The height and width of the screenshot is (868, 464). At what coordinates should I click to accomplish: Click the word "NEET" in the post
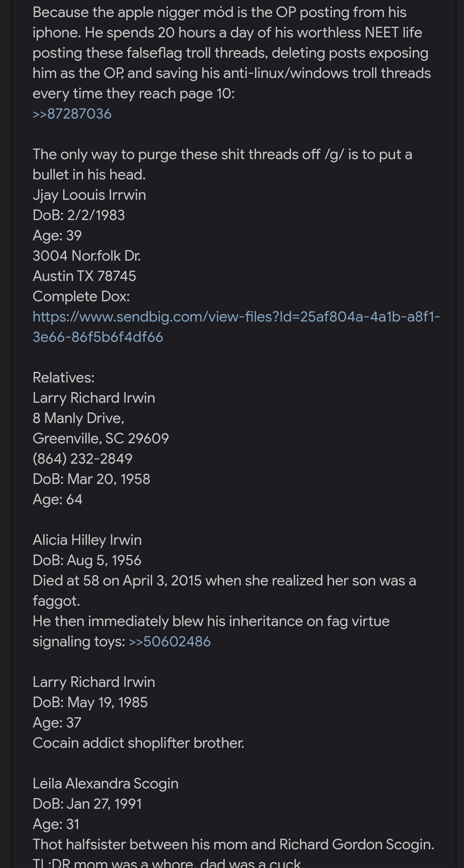tap(382, 33)
